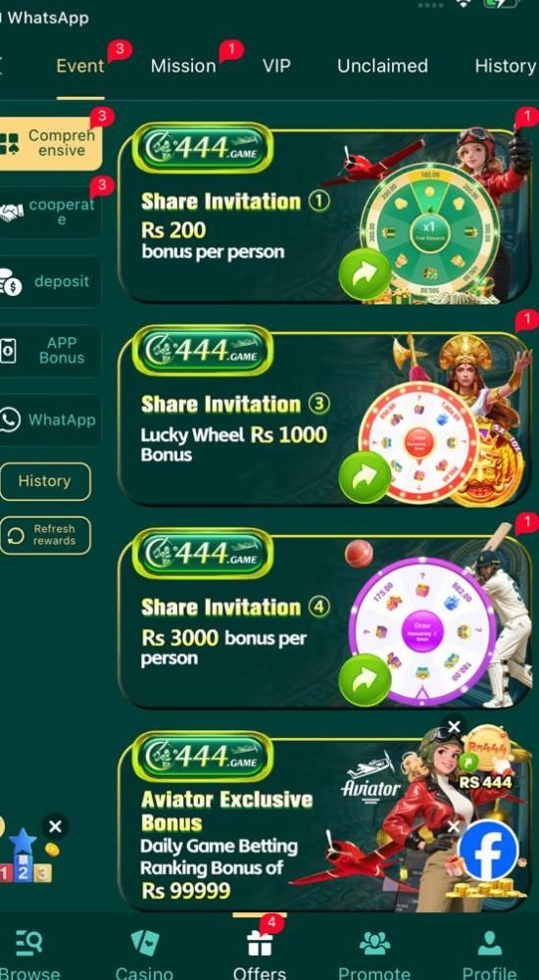Click green share arrow on Share Invitation 1
This screenshot has height=980, width=539.
(x=365, y=274)
